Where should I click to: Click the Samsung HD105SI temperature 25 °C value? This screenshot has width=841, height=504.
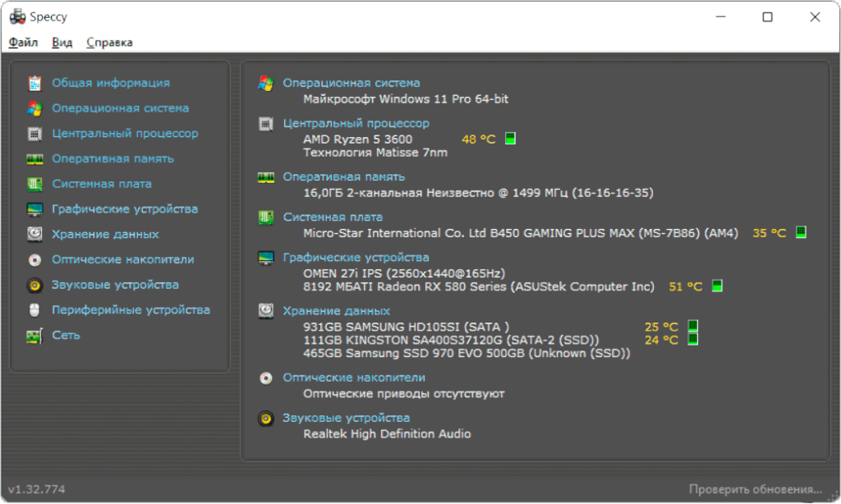661,327
